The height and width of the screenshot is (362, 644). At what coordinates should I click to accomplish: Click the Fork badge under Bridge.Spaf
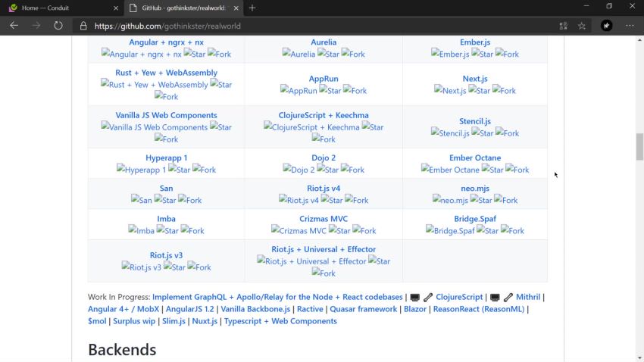512,230
